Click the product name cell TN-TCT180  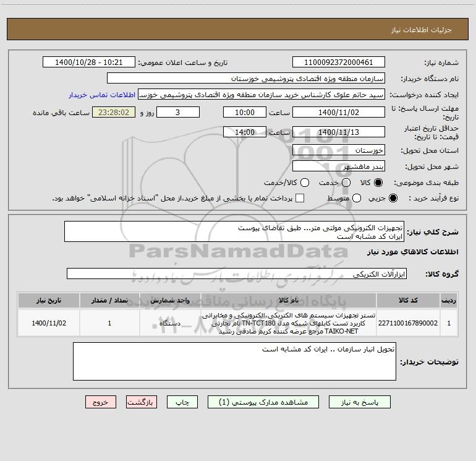coord(289,323)
